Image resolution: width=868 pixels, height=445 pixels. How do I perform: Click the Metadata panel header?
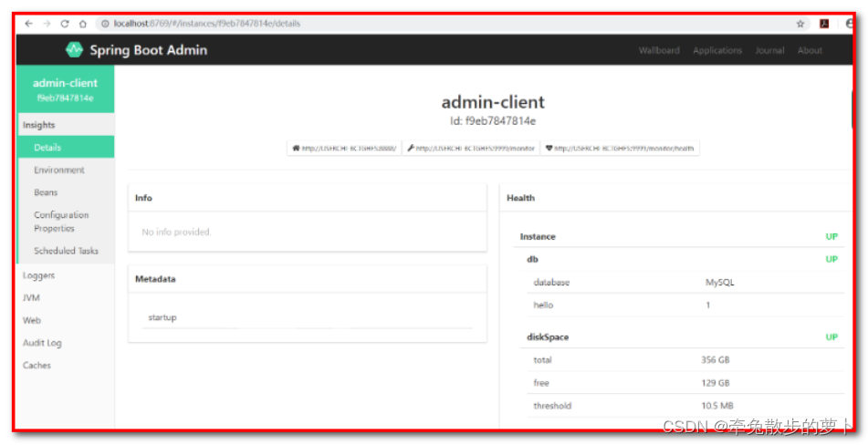coord(308,279)
